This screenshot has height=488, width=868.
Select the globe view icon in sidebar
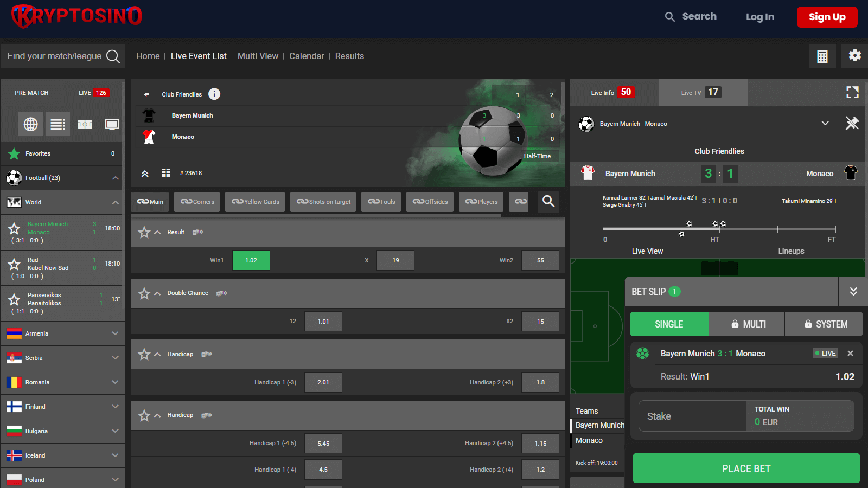30,124
